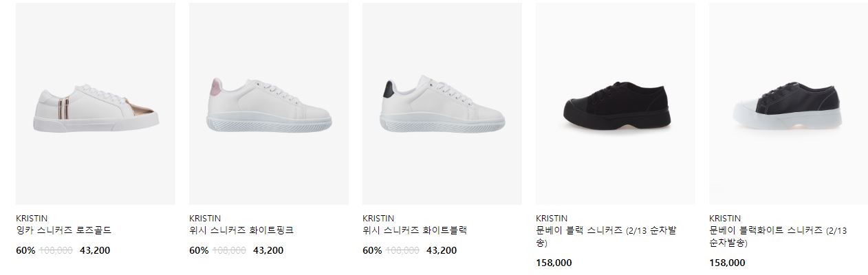Click KRISTIN brand above 문베이 블랙 스니커즈
This screenshot has width=868, height=275.
pos(552,218)
